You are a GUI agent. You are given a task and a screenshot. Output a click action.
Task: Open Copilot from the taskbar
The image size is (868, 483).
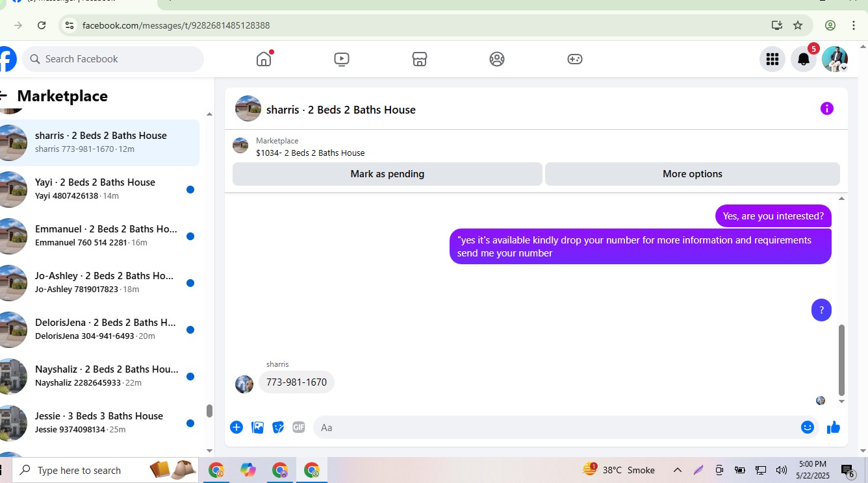(x=248, y=470)
